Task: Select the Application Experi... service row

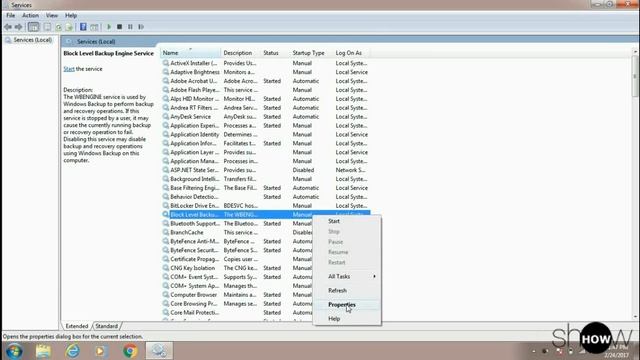Action: point(265,126)
